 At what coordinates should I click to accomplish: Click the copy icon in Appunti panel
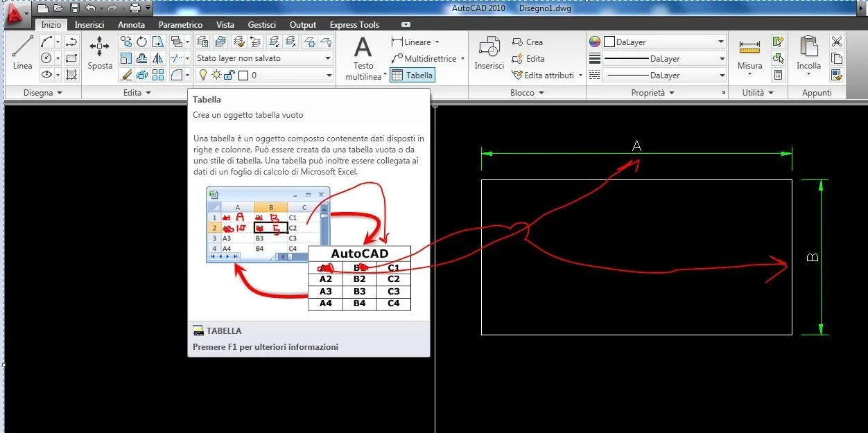(x=837, y=58)
